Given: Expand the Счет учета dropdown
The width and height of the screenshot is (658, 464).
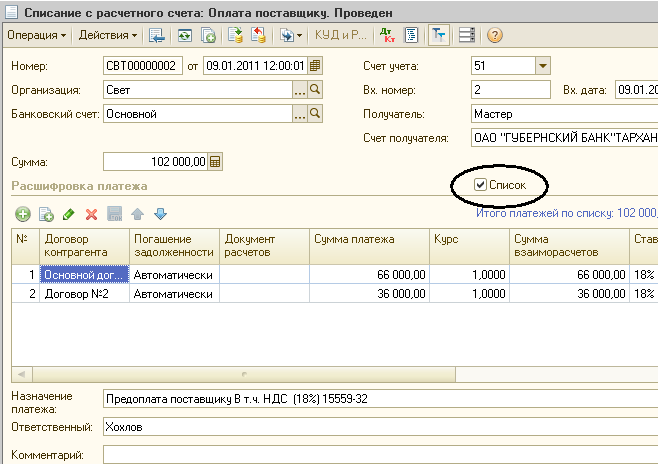Looking at the screenshot, I should pos(543,66).
